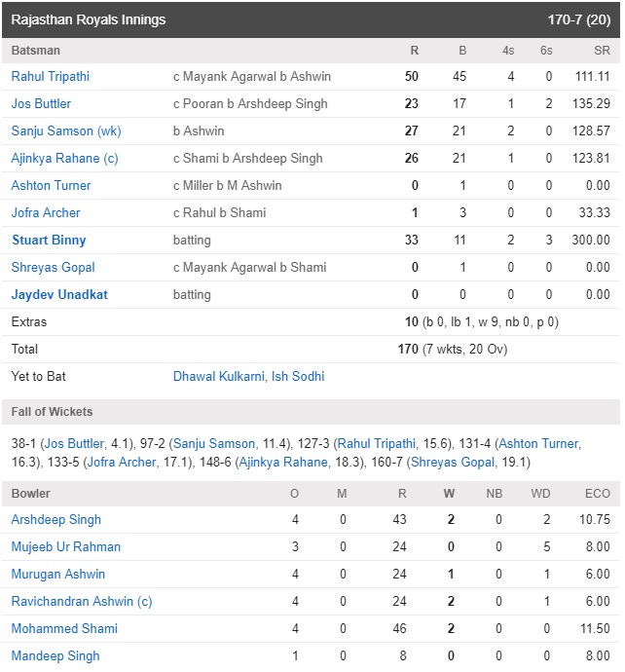The width and height of the screenshot is (625, 672).
Task: Open Ravichandran Ashwin (c) bowler profile
Action: [82, 602]
